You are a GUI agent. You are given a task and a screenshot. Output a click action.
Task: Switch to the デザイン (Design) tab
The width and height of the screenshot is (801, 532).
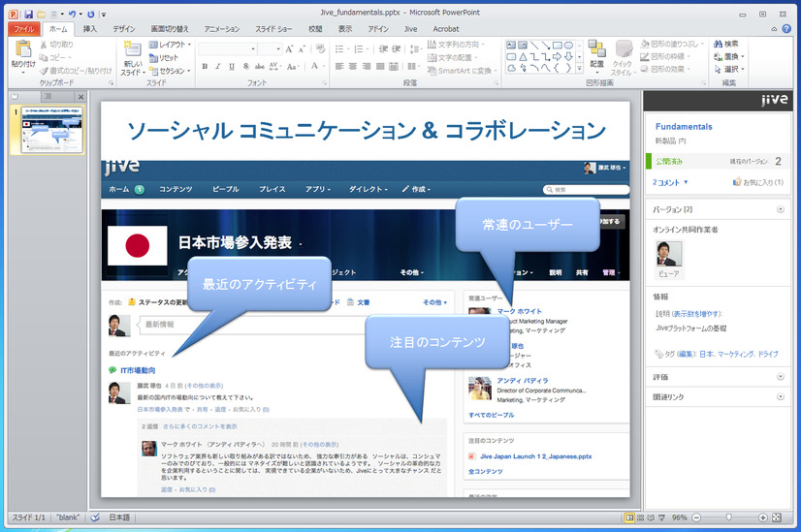(123, 29)
